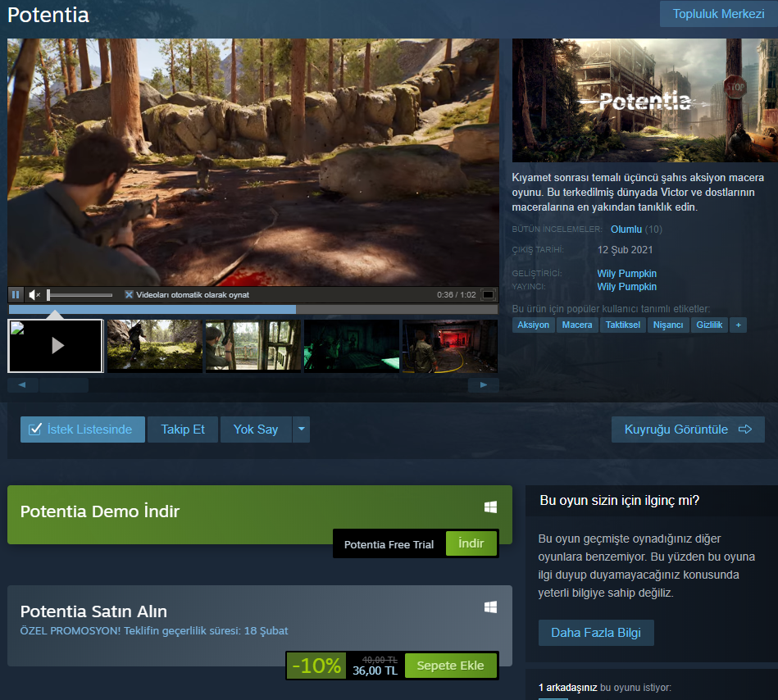The image size is (778, 700).
Task: Click the -10% discount badge
Action: click(316, 666)
